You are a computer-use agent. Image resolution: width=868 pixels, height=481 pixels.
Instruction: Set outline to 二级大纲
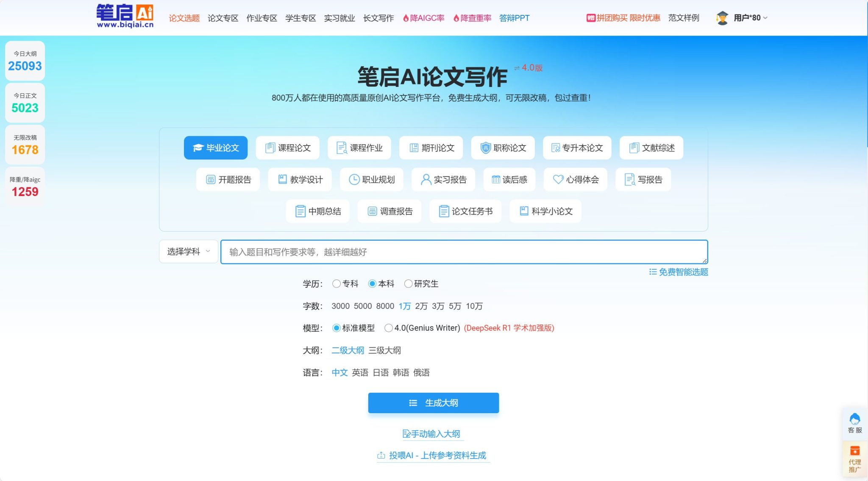(348, 350)
